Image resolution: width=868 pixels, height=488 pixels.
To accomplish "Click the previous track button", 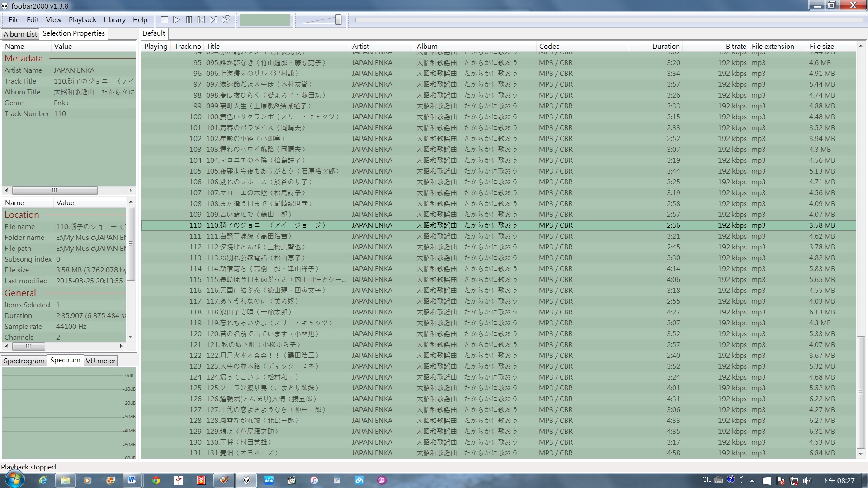I will tap(202, 20).
